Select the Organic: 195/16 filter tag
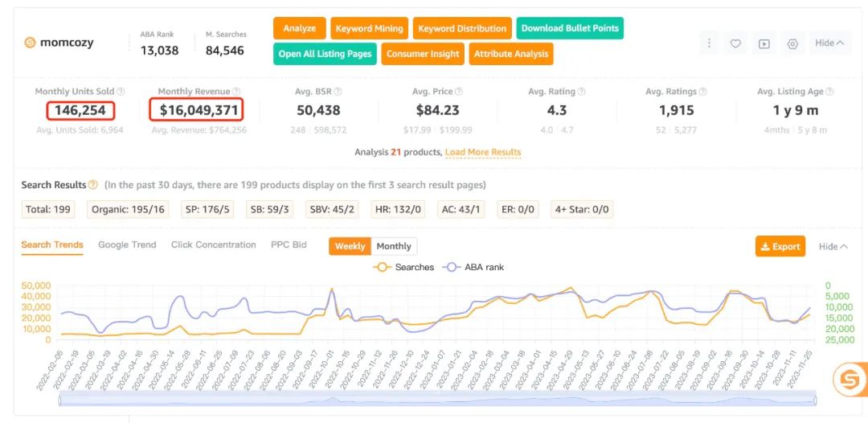 [x=129, y=210]
